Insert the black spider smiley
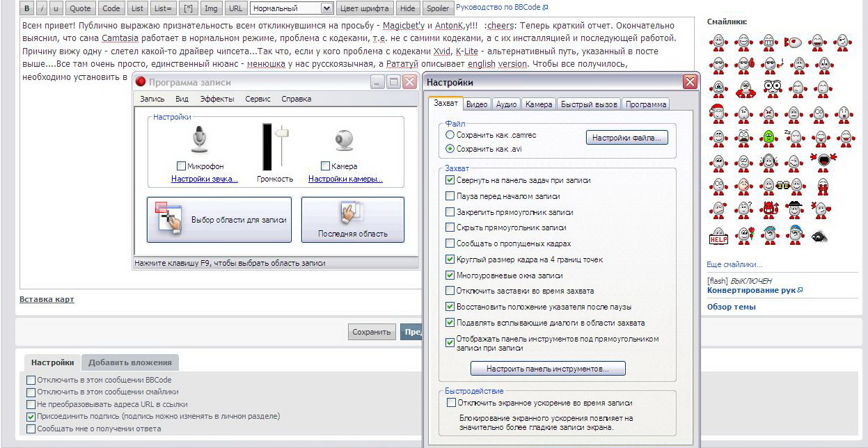The height and width of the screenshot is (448, 868). [x=819, y=235]
